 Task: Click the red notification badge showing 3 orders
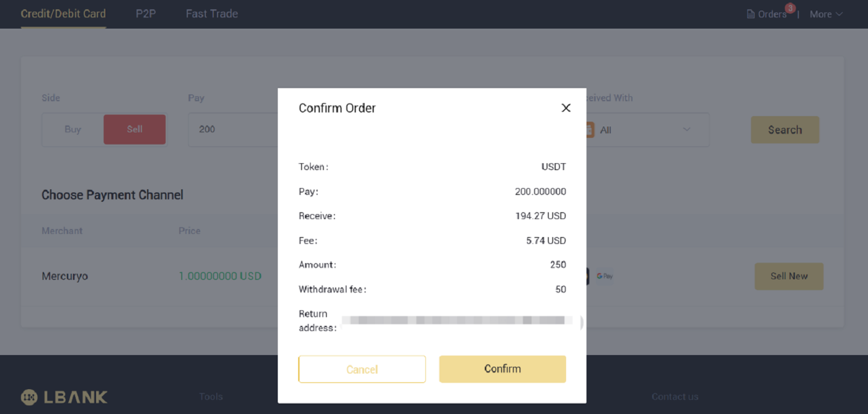click(x=790, y=8)
